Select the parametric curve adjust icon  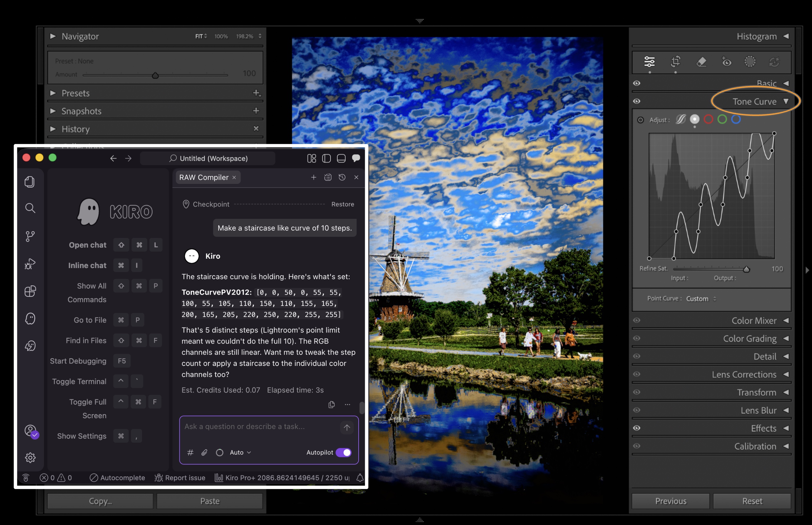coord(681,119)
